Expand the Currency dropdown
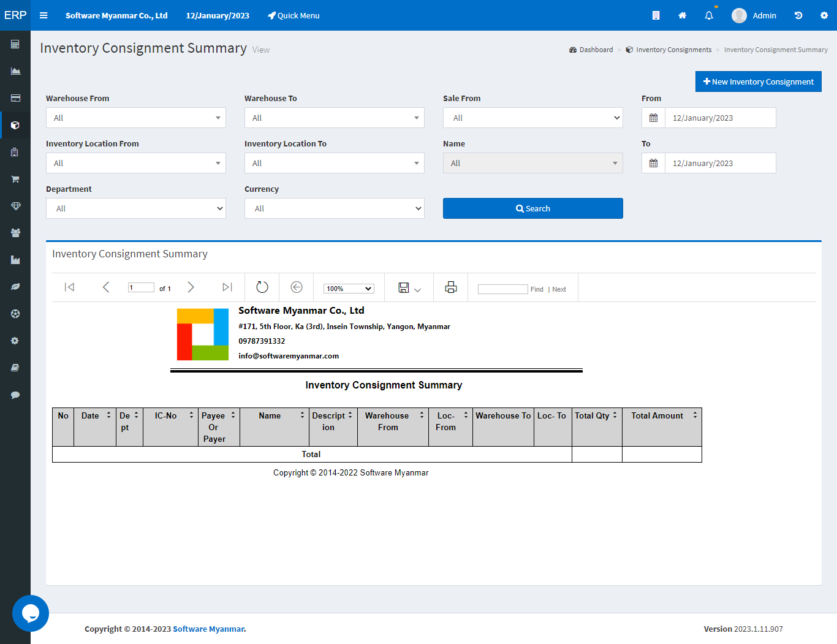 [335, 208]
